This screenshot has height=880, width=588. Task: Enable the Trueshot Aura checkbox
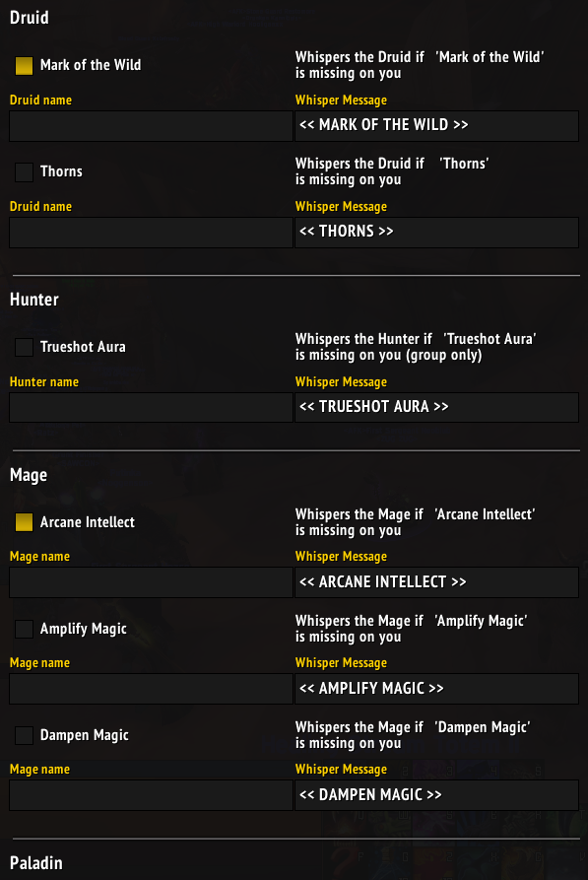point(24,348)
